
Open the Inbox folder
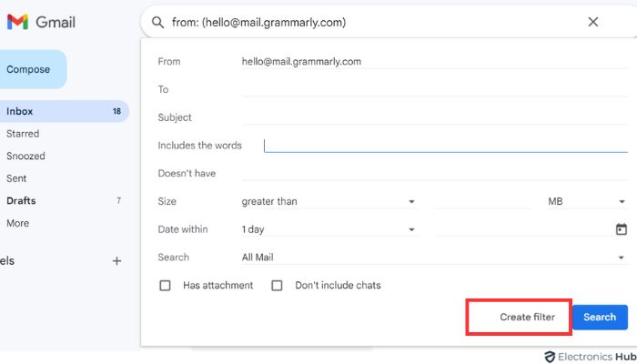pos(63,111)
